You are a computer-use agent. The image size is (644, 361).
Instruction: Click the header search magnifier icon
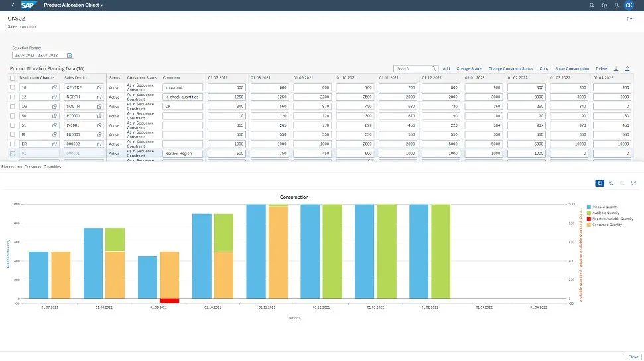tap(592, 5)
